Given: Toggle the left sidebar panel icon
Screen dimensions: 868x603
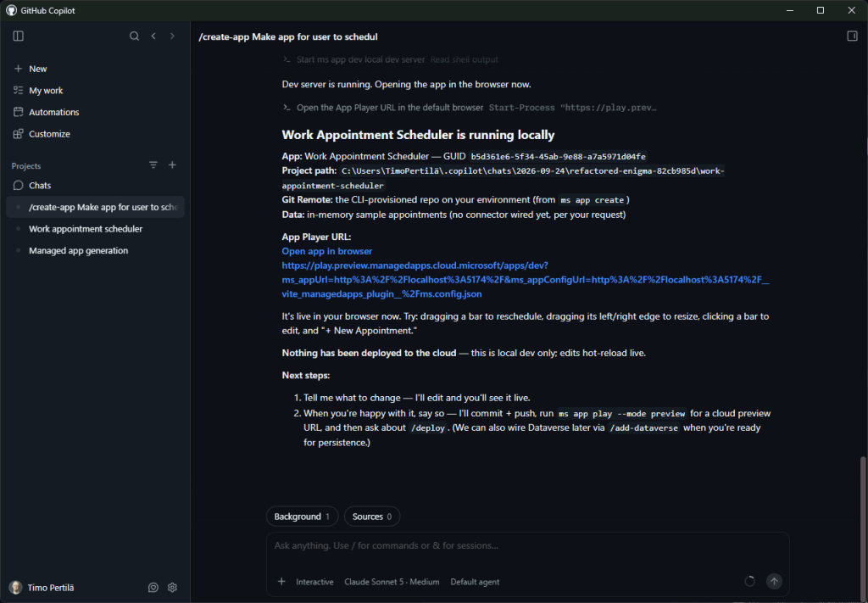Looking at the screenshot, I should pyautogui.click(x=19, y=36).
